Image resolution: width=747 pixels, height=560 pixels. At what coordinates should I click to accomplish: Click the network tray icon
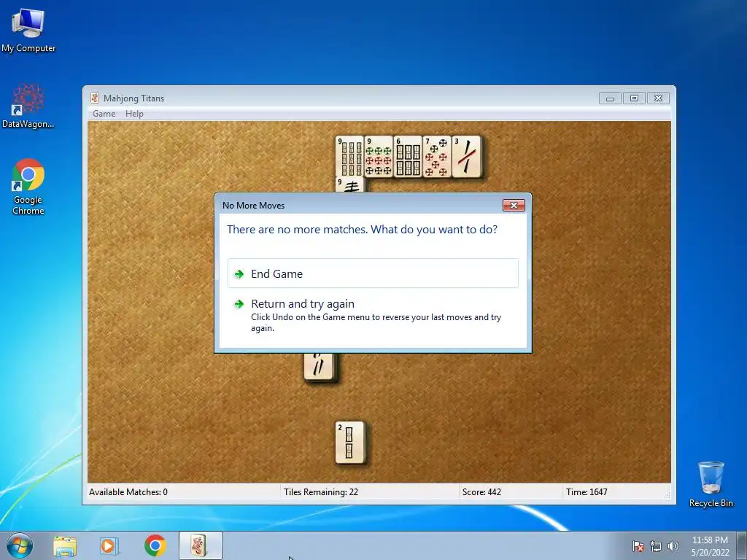(656, 546)
